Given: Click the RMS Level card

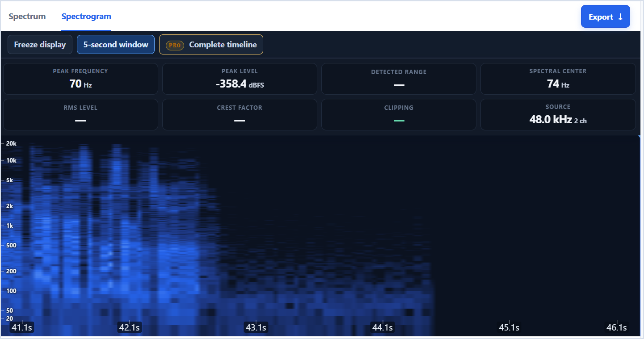Looking at the screenshot, I should point(80,114).
